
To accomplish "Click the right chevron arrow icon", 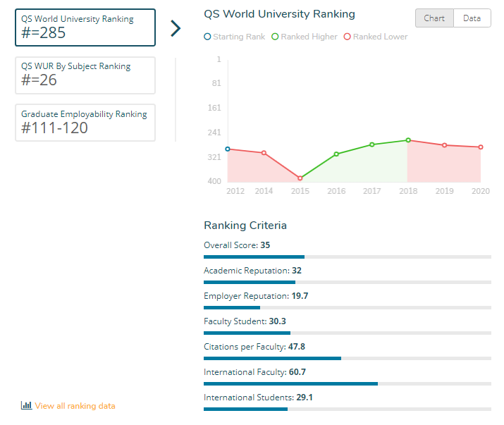I will tap(176, 28).
